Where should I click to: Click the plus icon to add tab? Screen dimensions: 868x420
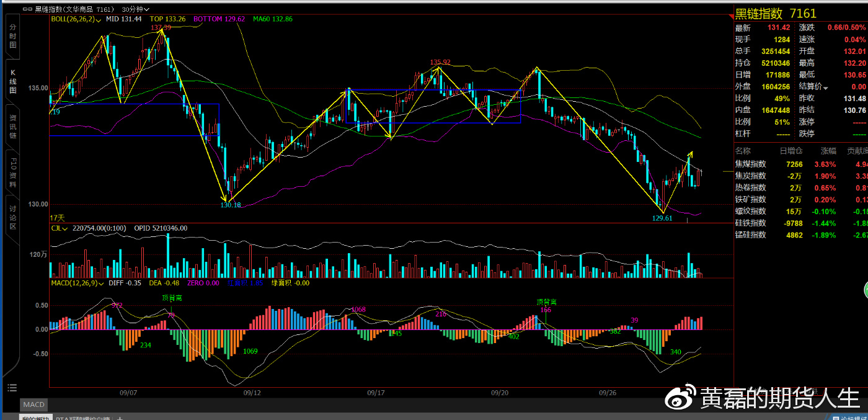tap(120, 418)
